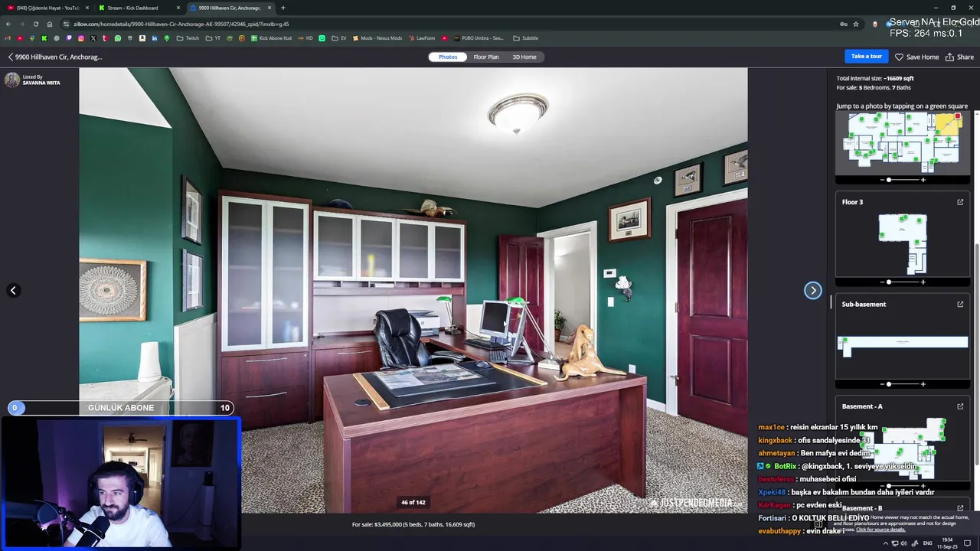Open Basement - A plan in expanded view
Image resolution: width=980 pixels, height=551 pixels.
pos(960,406)
